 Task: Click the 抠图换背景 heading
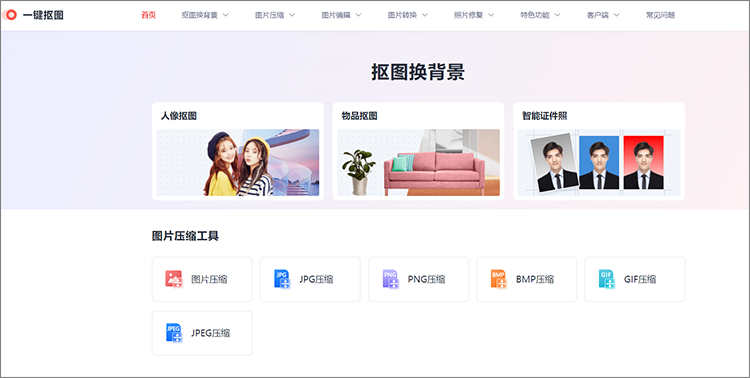click(x=418, y=72)
